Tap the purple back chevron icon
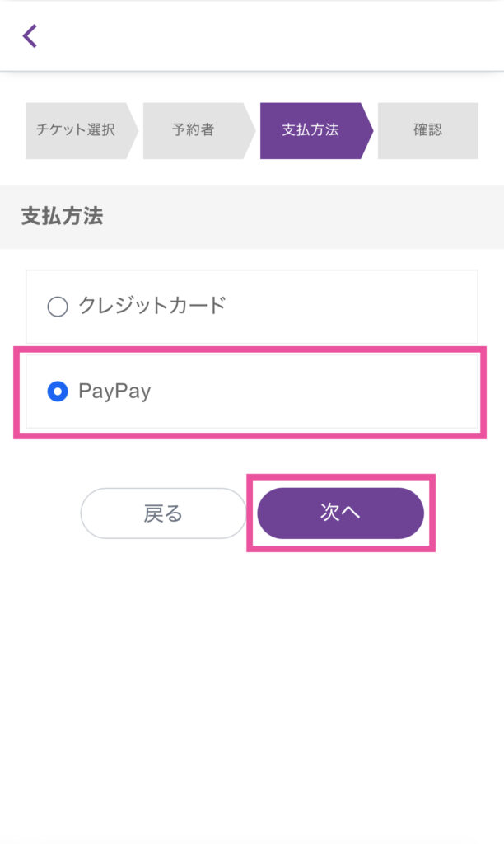The image size is (504, 844). point(30,36)
